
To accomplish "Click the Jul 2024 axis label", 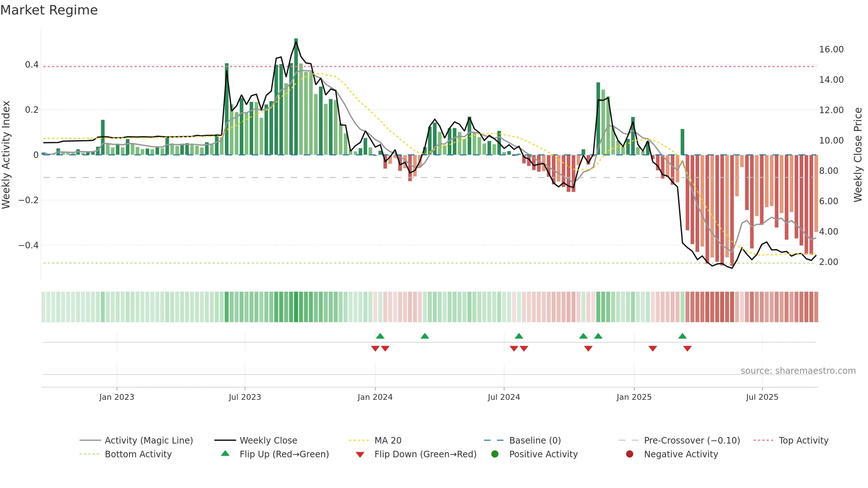I will coord(504,397).
